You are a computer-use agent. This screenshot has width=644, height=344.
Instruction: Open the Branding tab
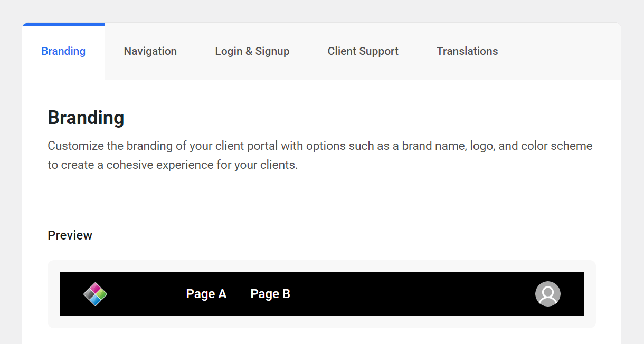click(x=63, y=51)
